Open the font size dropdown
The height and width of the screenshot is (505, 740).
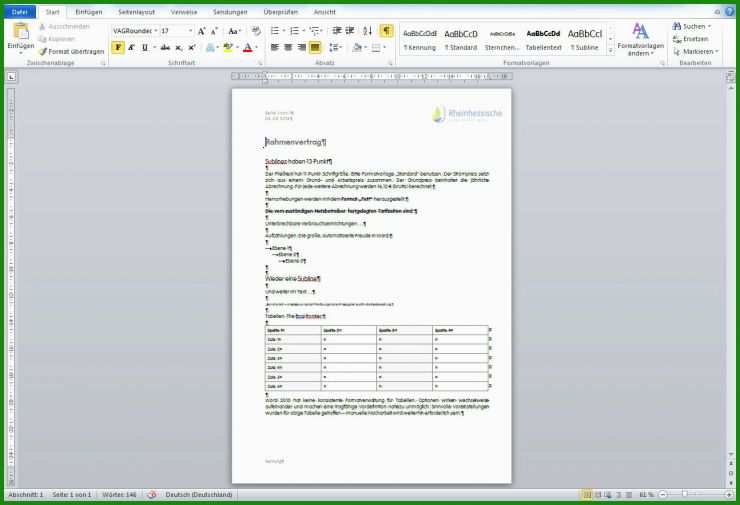pos(190,31)
